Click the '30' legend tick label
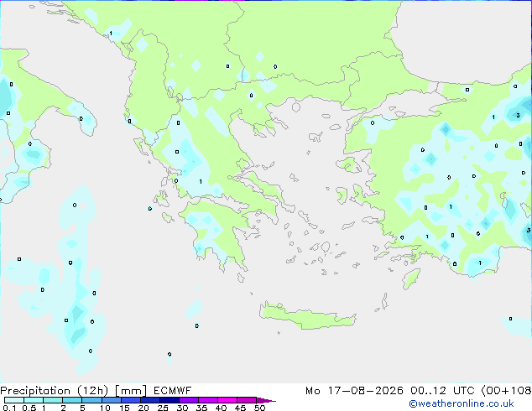Image resolution: width=532 pixels, height=411 pixels. click(182, 408)
